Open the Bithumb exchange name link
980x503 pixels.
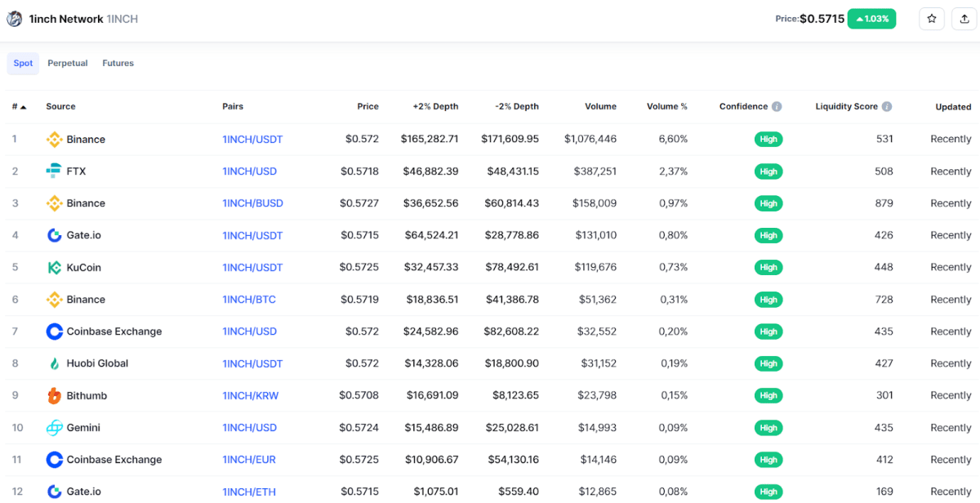pyautogui.click(x=87, y=395)
